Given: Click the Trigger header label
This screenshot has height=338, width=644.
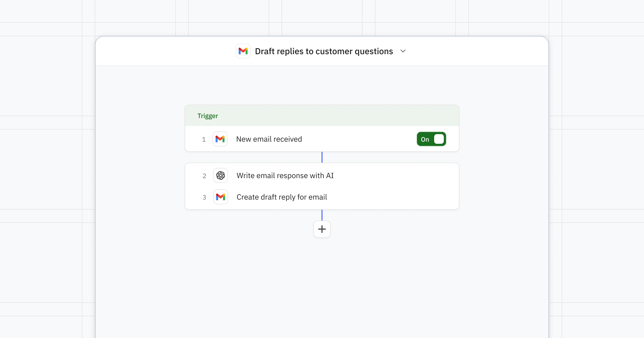Looking at the screenshot, I should [x=208, y=116].
